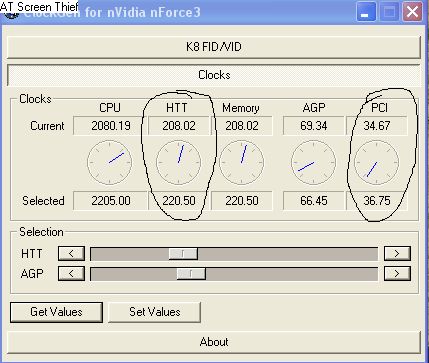The height and width of the screenshot is (363, 429).
Task: Click the AGP slider thumb
Action: pos(191,274)
